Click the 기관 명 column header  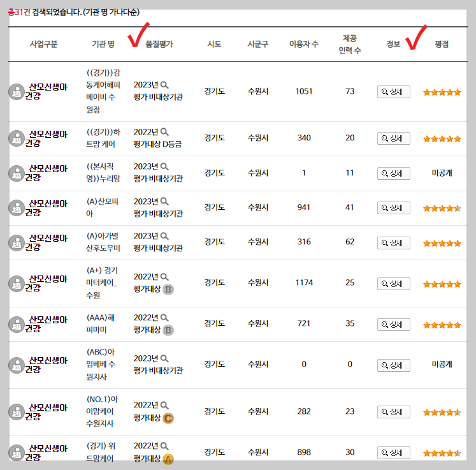(103, 44)
